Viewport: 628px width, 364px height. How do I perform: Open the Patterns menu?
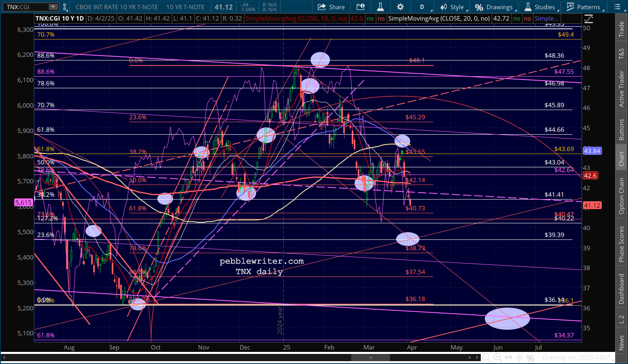coord(585,7)
